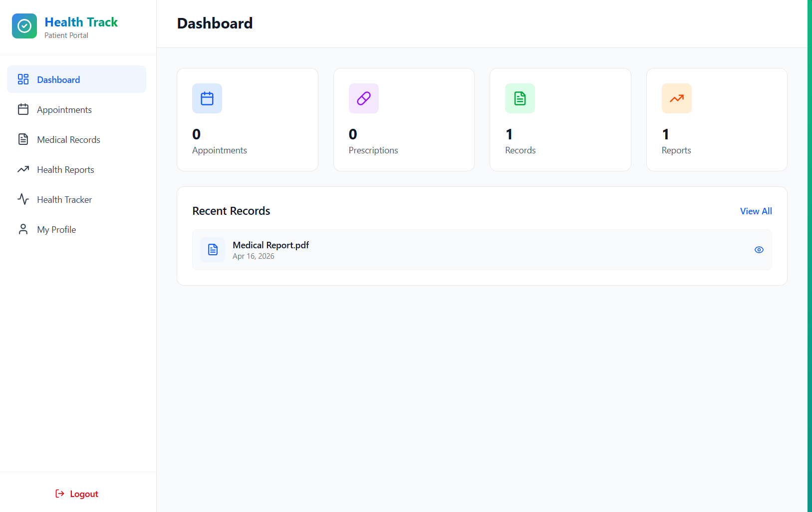Select the Health Tracker pulse icon
Image resolution: width=812 pixels, height=512 pixels.
point(23,199)
